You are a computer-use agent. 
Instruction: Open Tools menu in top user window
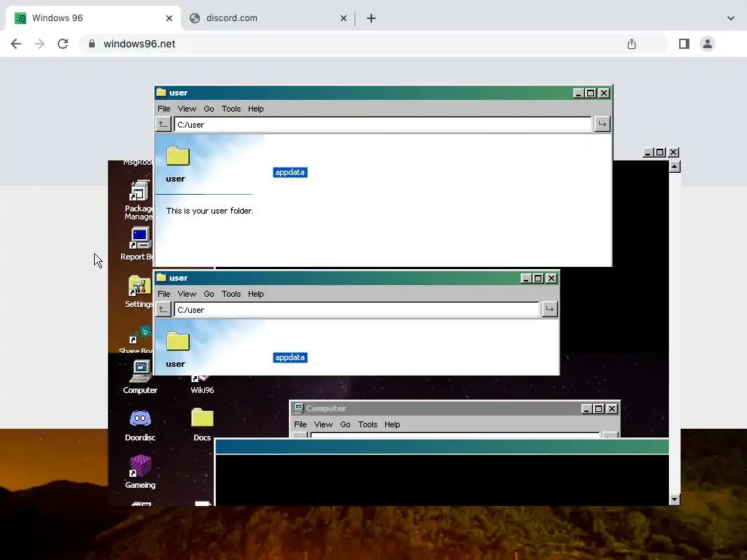[231, 109]
